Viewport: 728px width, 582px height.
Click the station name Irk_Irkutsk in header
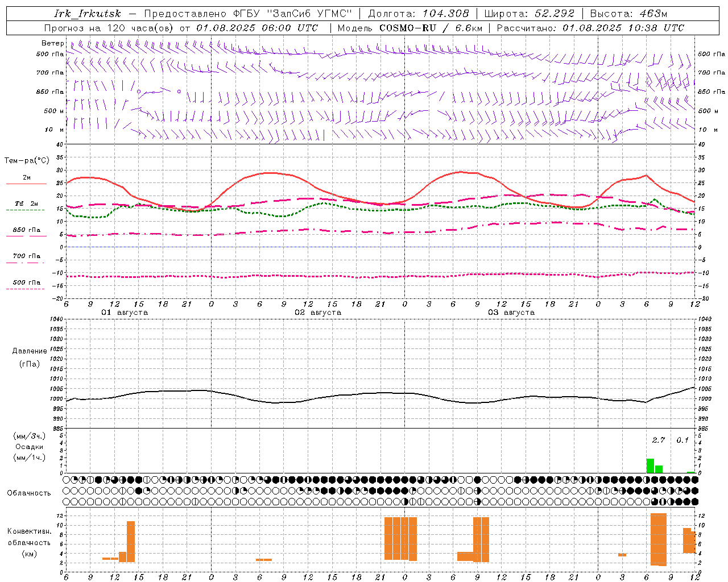[88, 14]
